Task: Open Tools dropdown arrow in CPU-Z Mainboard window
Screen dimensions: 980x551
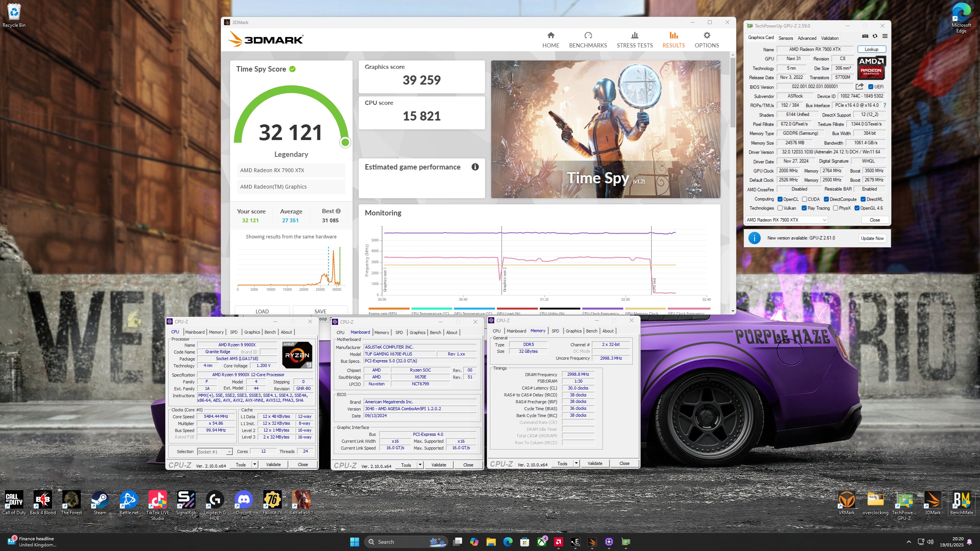Action: [420, 465]
